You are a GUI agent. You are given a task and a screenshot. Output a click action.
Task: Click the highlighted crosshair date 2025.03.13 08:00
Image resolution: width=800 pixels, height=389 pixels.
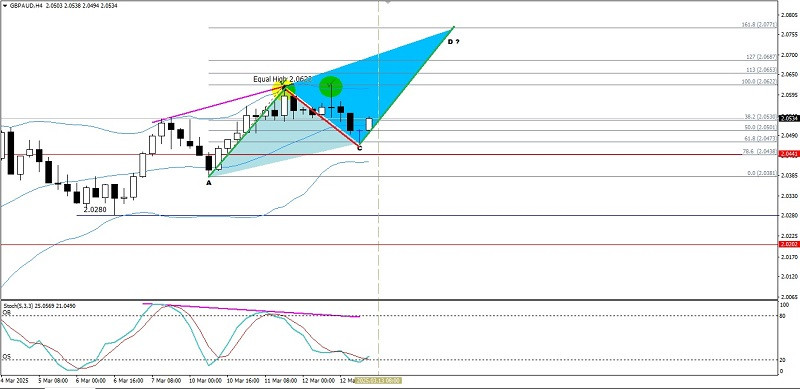click(x=378, y=380)
